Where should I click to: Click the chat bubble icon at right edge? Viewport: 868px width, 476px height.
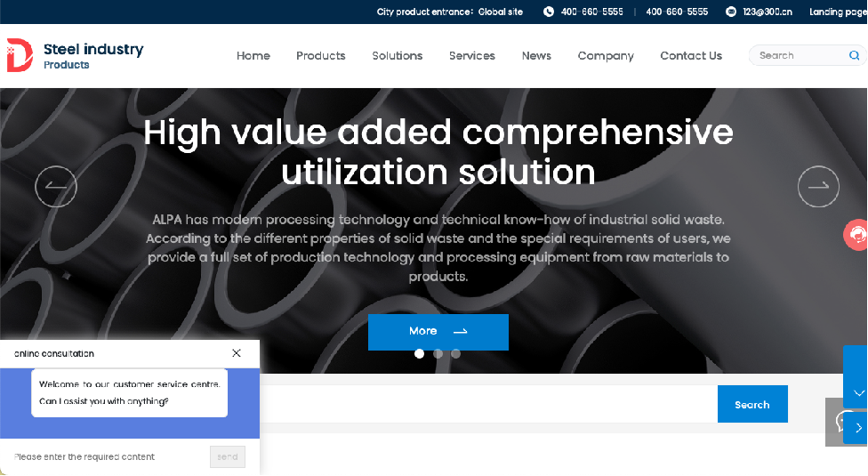click(840, 422)
